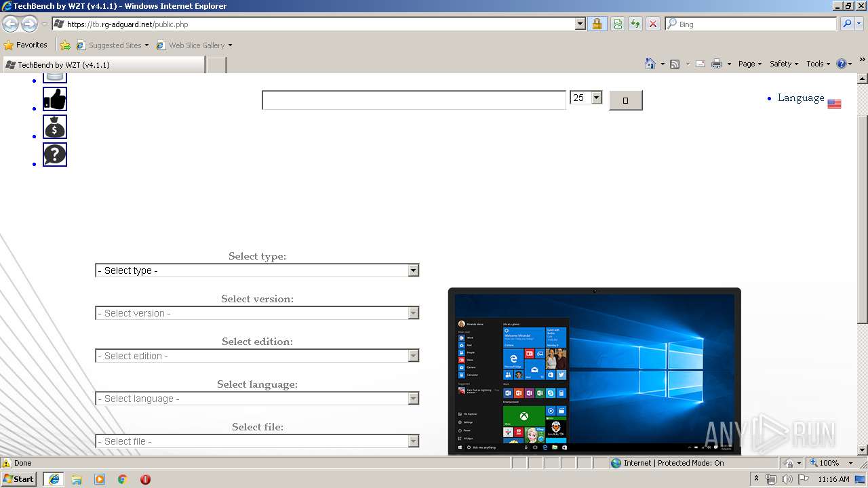Image resolution: width=868 pixels, height=488 pixels.
Task: Click the search text field on page
Action: (x=414, y=100)
